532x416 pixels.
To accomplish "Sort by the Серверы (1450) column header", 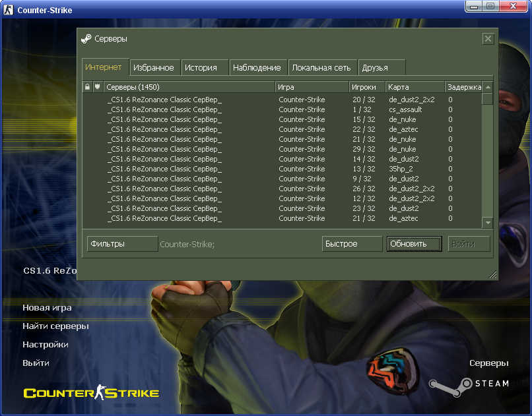I will [189, 87].
